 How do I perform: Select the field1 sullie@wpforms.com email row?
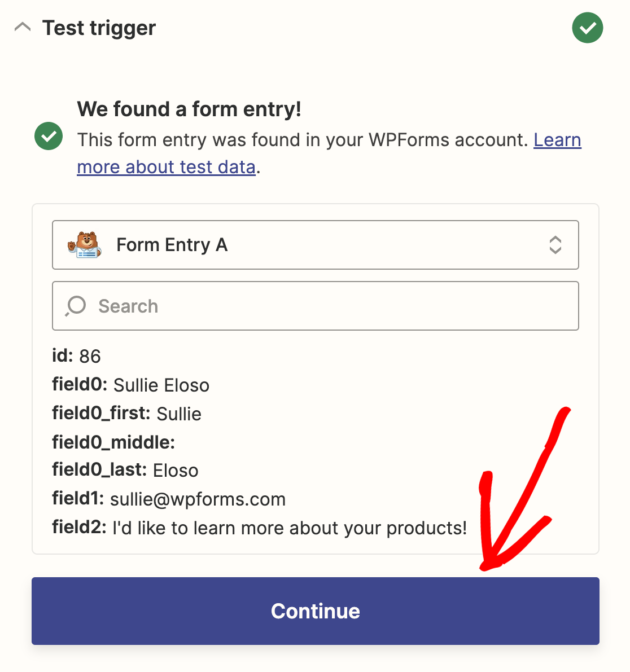tap(169, 499)
